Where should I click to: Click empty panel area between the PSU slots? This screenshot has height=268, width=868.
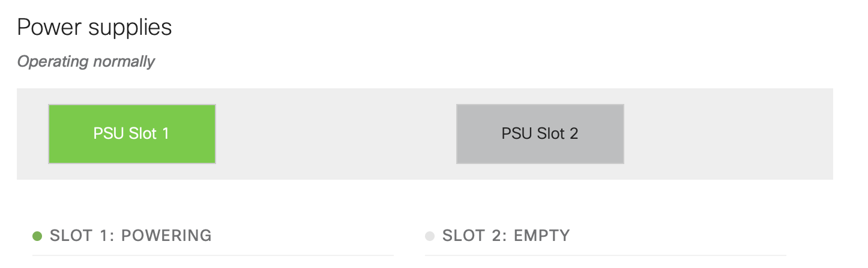[336, 134]
